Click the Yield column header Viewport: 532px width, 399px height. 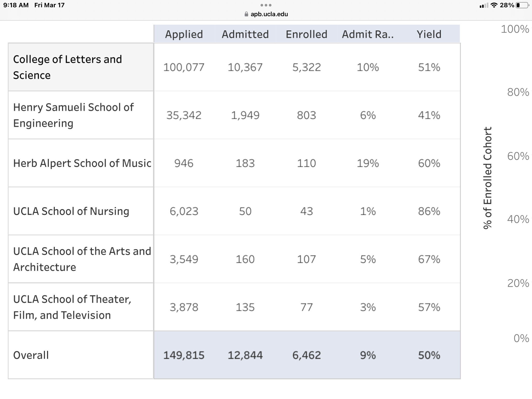click(x=429, y=34)
